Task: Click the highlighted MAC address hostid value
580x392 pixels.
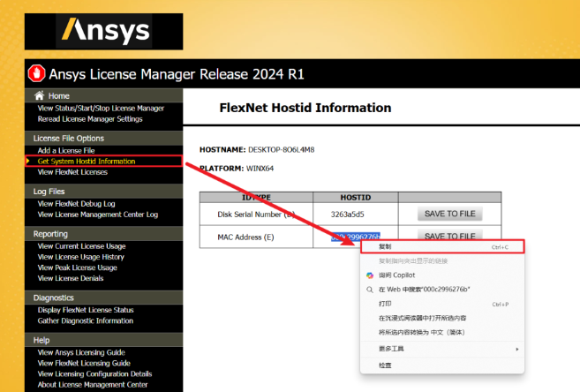Action: 356,237
